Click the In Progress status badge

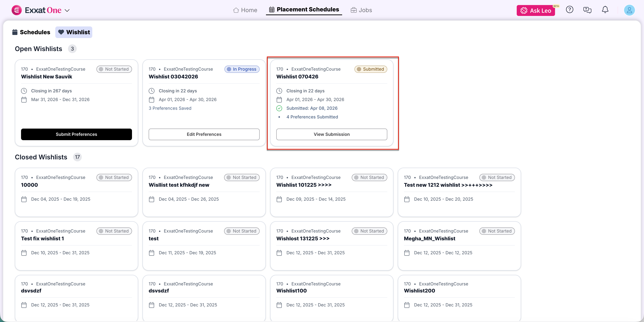[242, 69]
